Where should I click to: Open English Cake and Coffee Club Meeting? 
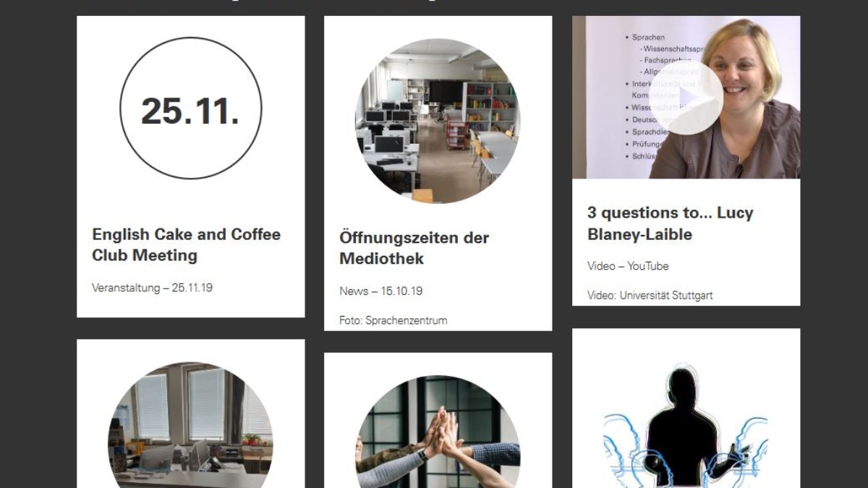pos(186,244)
